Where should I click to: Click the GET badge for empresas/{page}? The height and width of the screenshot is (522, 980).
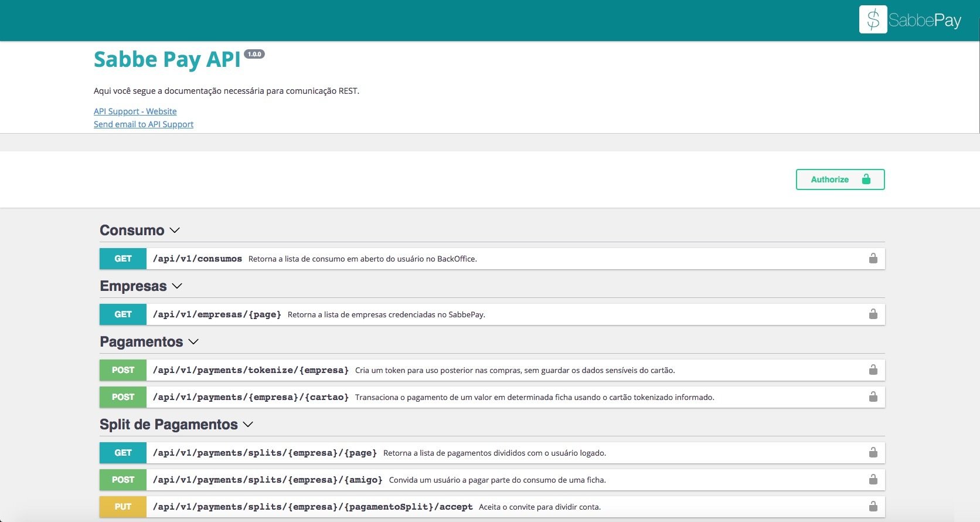pos(123,314)
